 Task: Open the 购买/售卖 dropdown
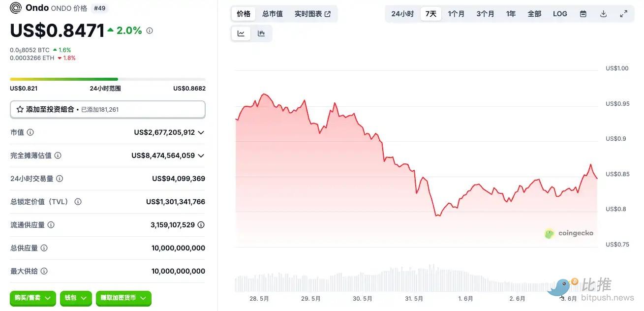33,298
